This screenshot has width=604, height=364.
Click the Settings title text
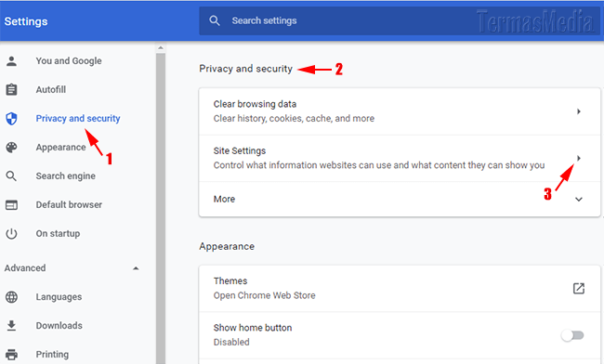tap(26, 21)
